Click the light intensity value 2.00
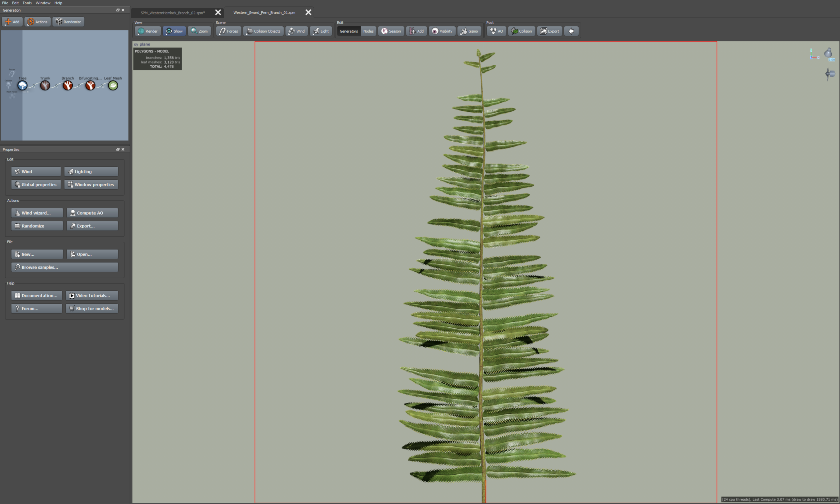The width and height of the screenshot is (840, 504). (x=832, y=60)
